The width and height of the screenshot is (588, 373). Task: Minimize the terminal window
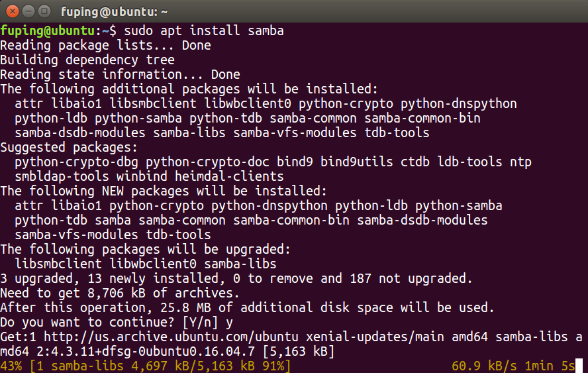pos(26,11)
